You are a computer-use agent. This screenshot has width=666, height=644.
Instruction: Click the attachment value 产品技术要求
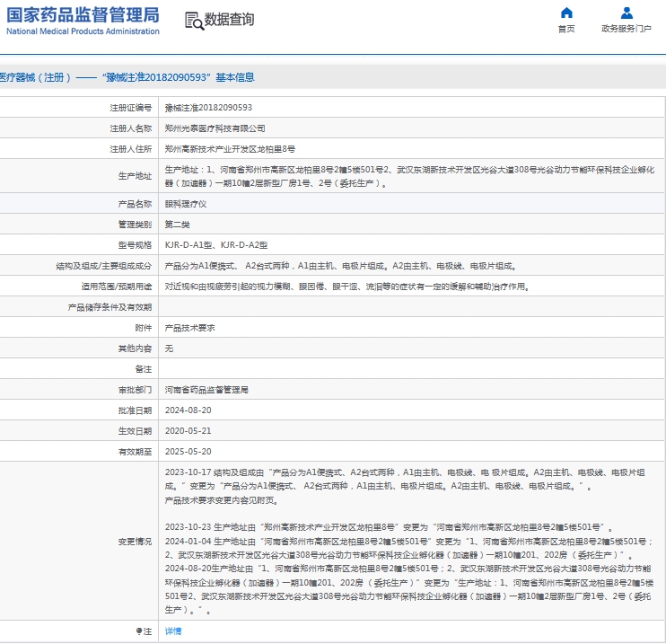tap(190, 328)
